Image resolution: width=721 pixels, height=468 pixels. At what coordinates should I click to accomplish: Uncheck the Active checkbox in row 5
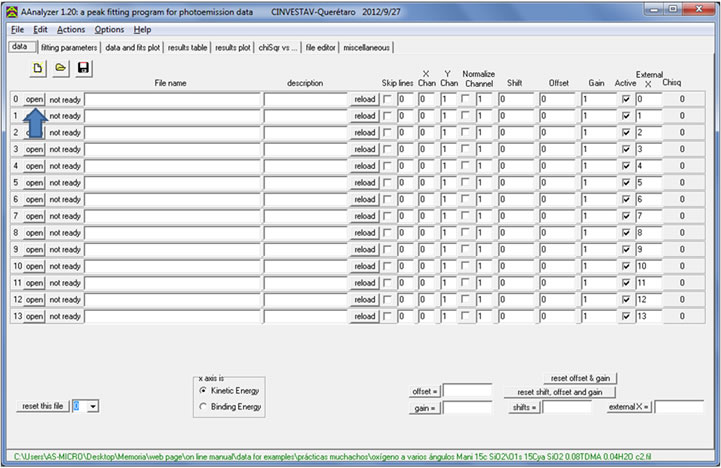(x=626, y=183)
